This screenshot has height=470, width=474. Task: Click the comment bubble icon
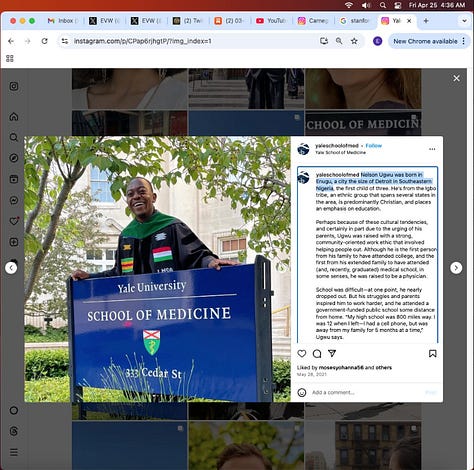317,353
